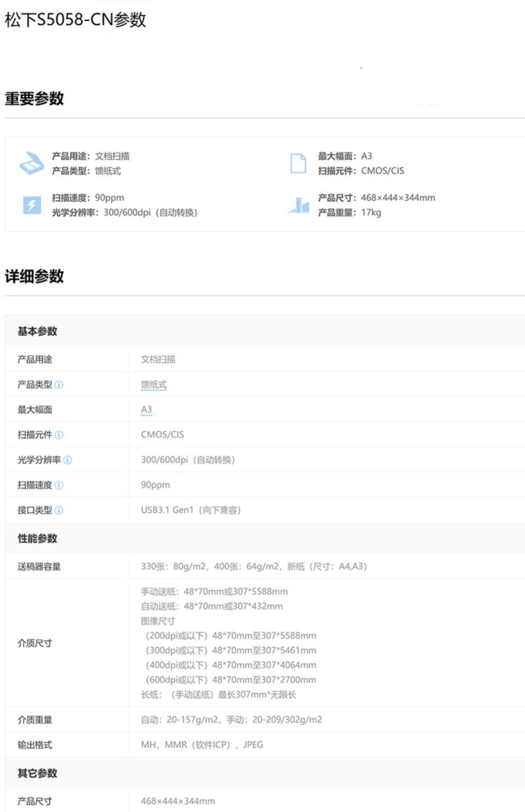Screen dimensions: 525x812
Task: Click the 介质重量 row label
Action: 35,720
